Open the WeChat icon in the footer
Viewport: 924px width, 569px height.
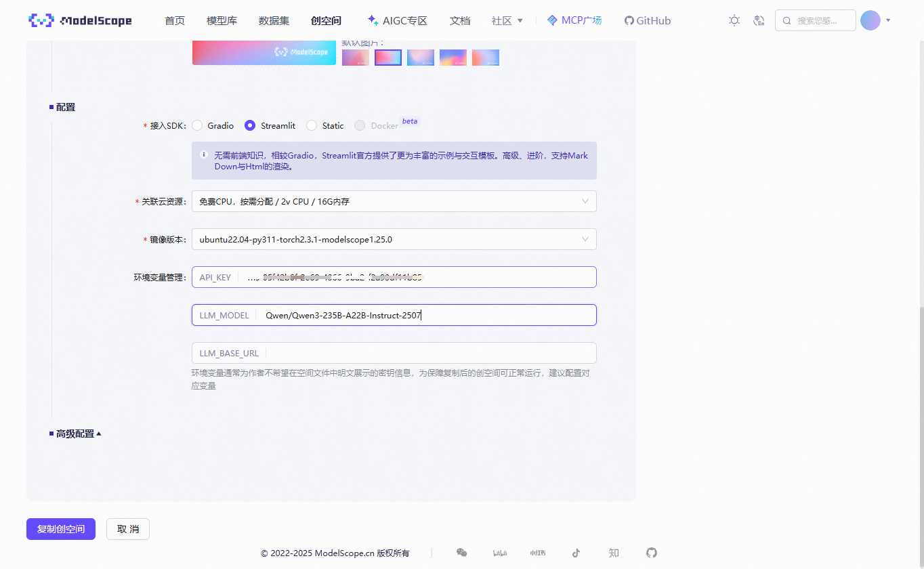point(462,553)
